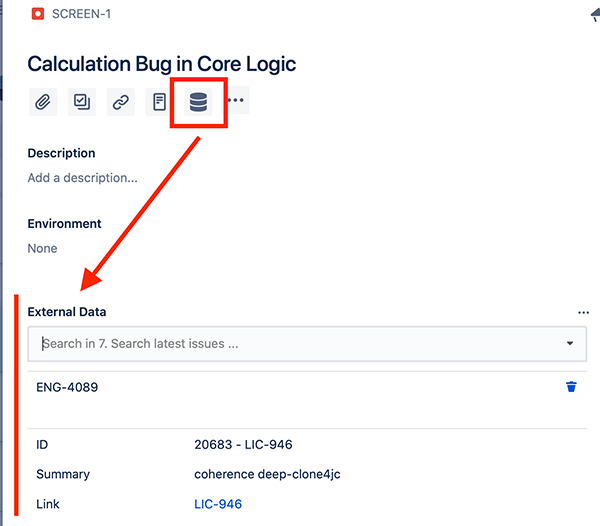Screen dimensions: 600x526
Task: Open more actions ellipsis beside database icon
Action: tap(236, 101)
